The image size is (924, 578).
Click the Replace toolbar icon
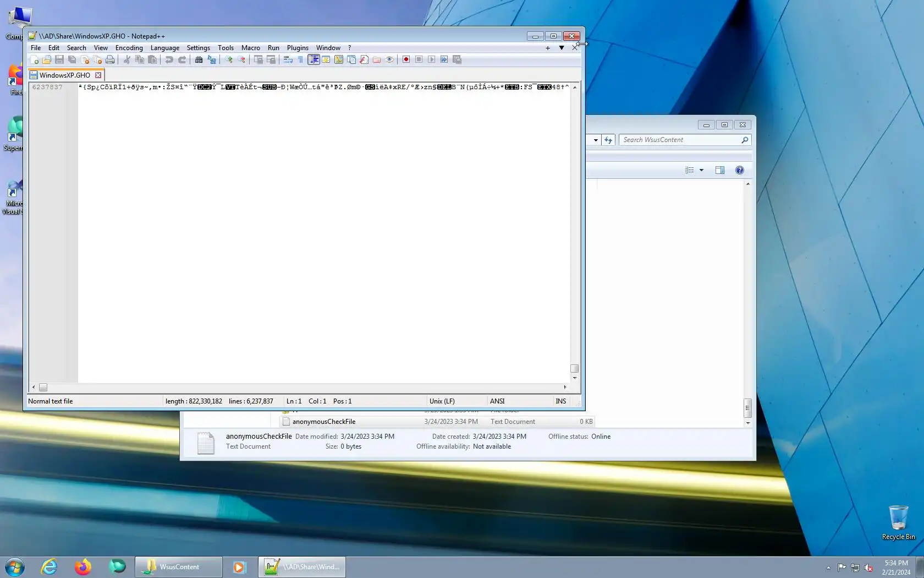pyautogui.click(x=212, y=59)
